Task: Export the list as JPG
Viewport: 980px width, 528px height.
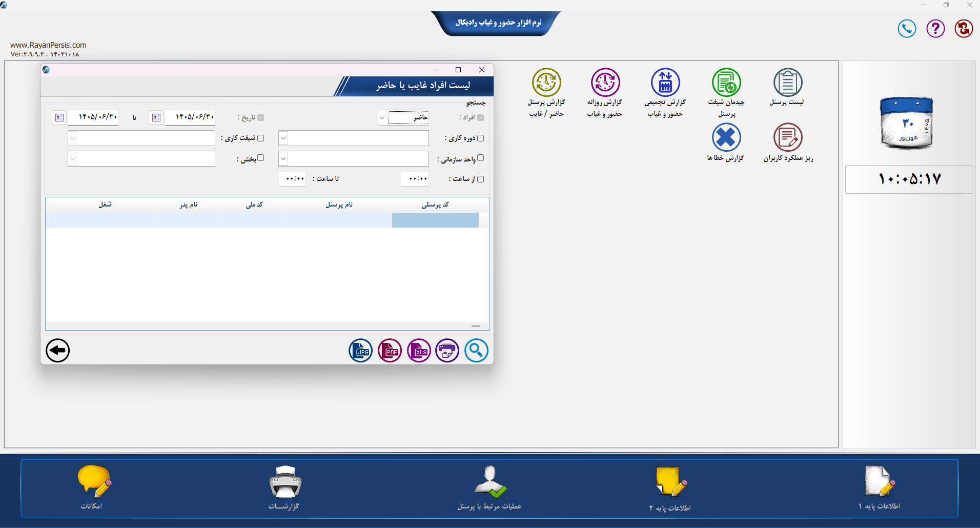Action: (361, 351)
